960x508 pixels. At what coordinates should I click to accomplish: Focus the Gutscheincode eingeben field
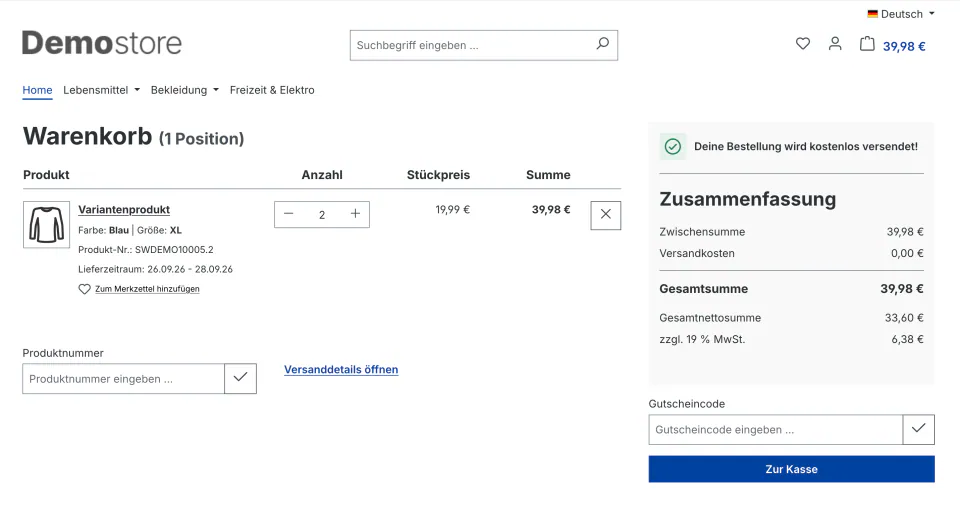(x=776, y=430)
